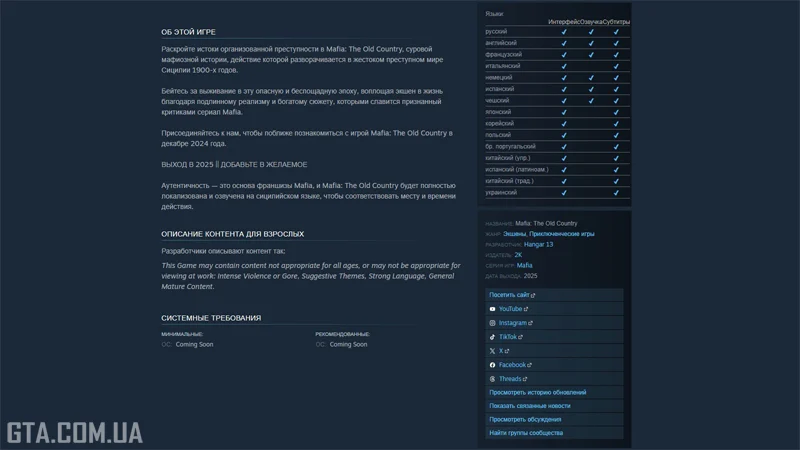Click the ОБ ЭТОЙ ИГРЕ heading

coord(188,32)
